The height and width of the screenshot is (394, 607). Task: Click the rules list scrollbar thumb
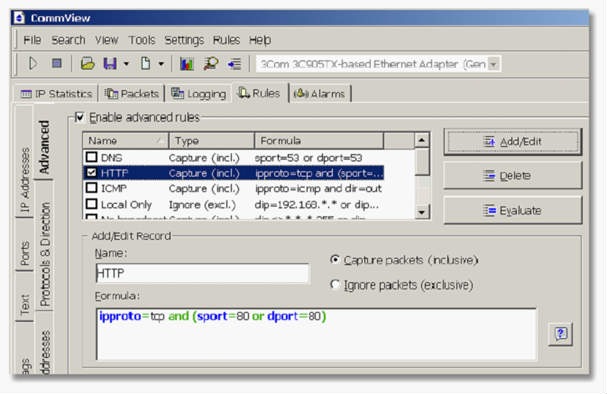pos(422,162)
